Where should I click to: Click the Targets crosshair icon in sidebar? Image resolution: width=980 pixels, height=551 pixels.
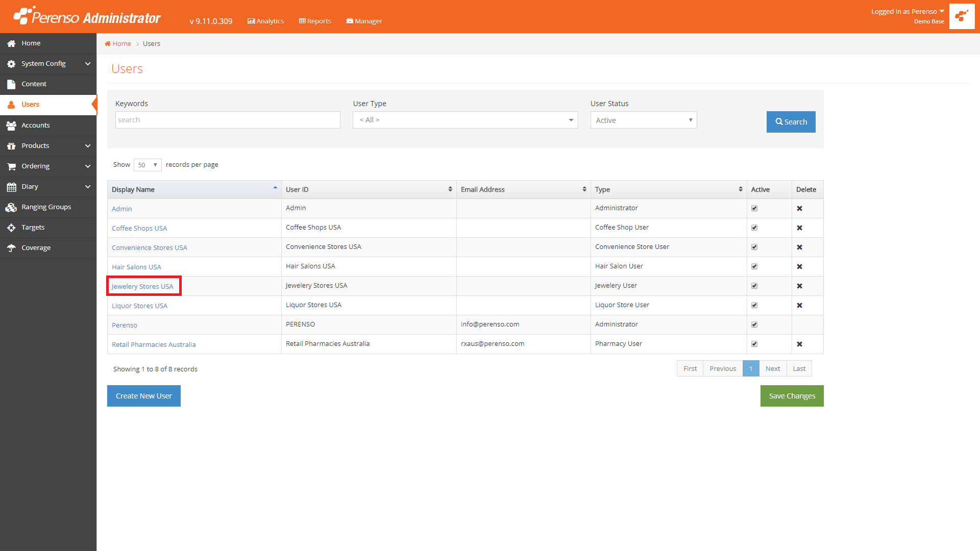click(11, 228)
